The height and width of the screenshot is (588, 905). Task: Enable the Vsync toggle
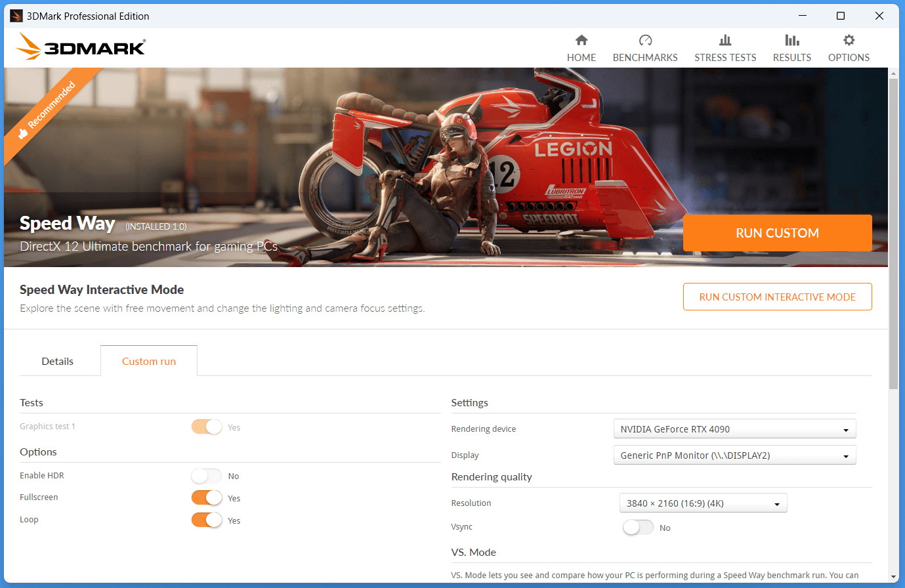(638, 528)
